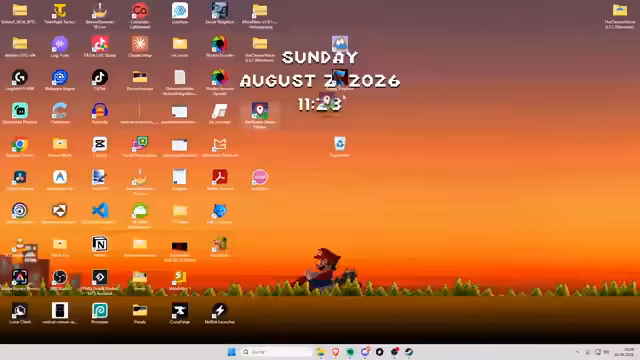Launch Audacity from the desktop
Image resolution: width=640 pixels, height=360 pixels.
click(100, 113)
